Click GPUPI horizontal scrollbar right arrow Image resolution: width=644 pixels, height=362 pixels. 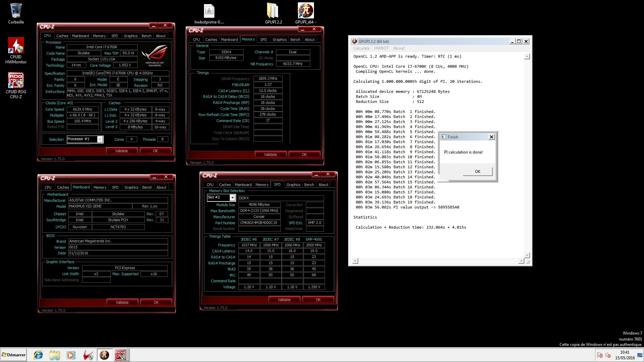pyautogui.click(x=521, y=261)
